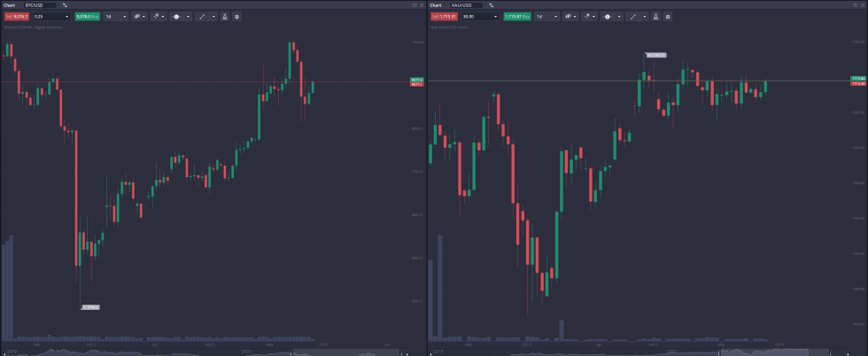Open the flask icon in BTC/USD toolbar

pyautogui.click(x=225, y=16)
